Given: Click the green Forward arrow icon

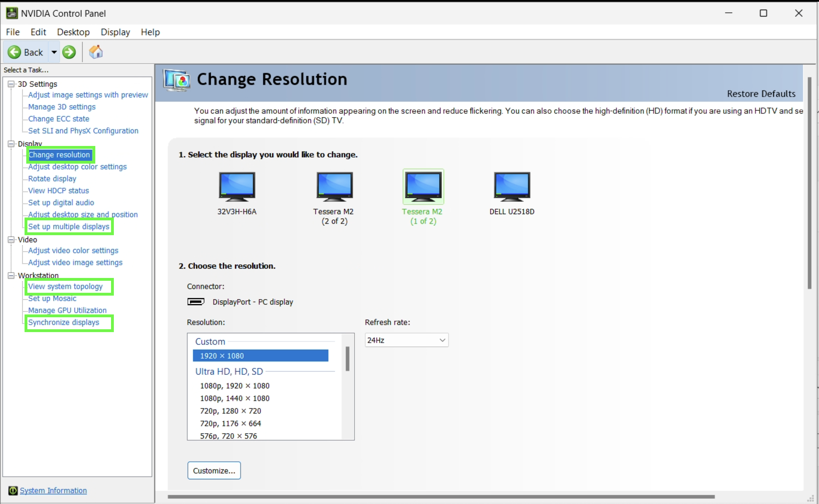Looking at the screenshot, I should (x=69, y=52).
